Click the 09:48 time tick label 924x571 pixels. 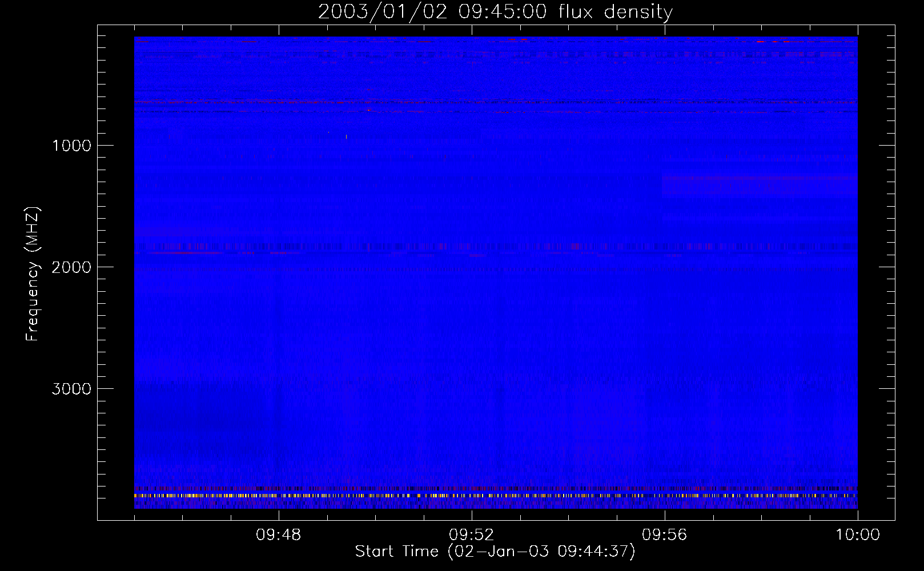tap(279, 535)
